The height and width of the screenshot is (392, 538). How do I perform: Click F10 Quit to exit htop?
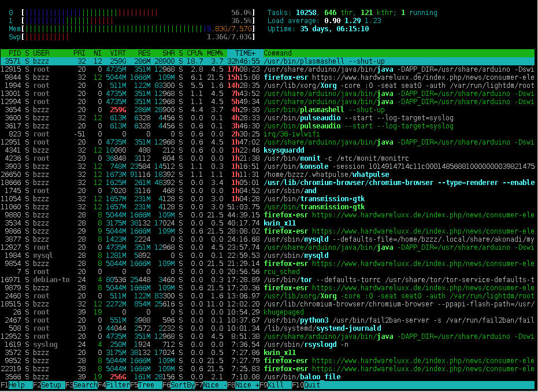(306, 385)
